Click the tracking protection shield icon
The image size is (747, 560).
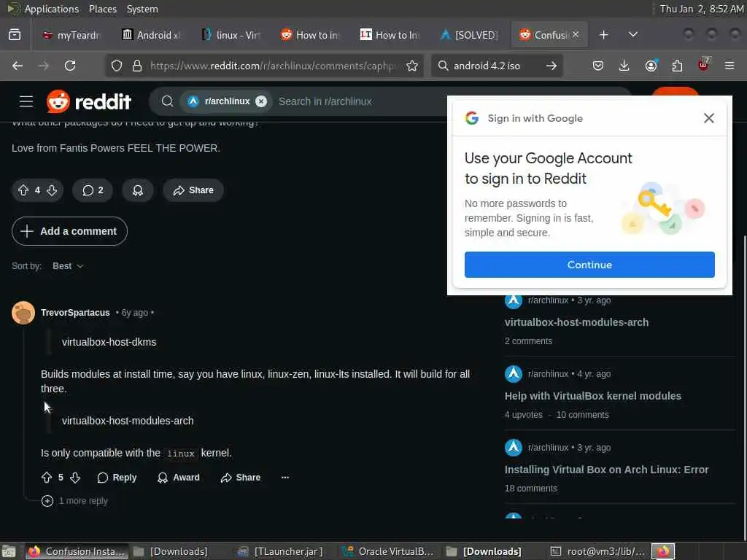pos(117,66)
